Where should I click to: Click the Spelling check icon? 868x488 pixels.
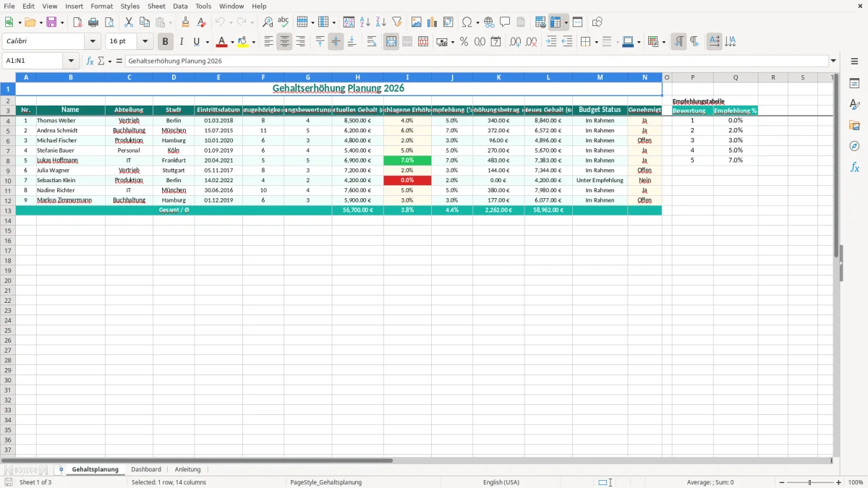coord(283,22)
